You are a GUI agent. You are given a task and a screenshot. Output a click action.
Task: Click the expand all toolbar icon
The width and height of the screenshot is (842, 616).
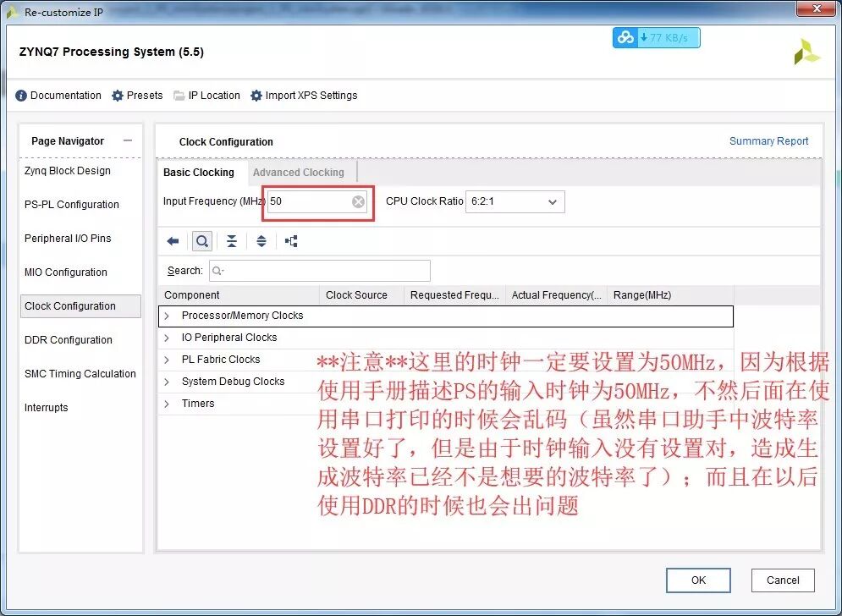pos(261,241)
